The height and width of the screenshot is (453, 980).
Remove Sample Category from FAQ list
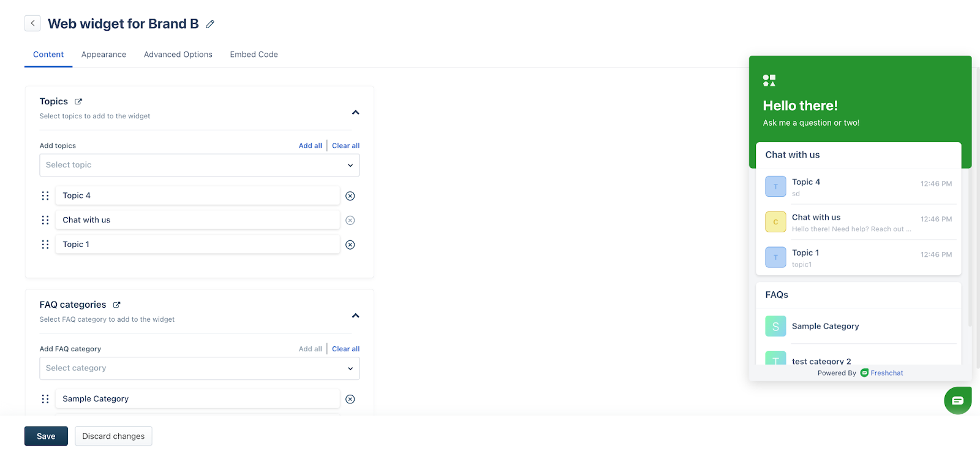tap(350, 399)
